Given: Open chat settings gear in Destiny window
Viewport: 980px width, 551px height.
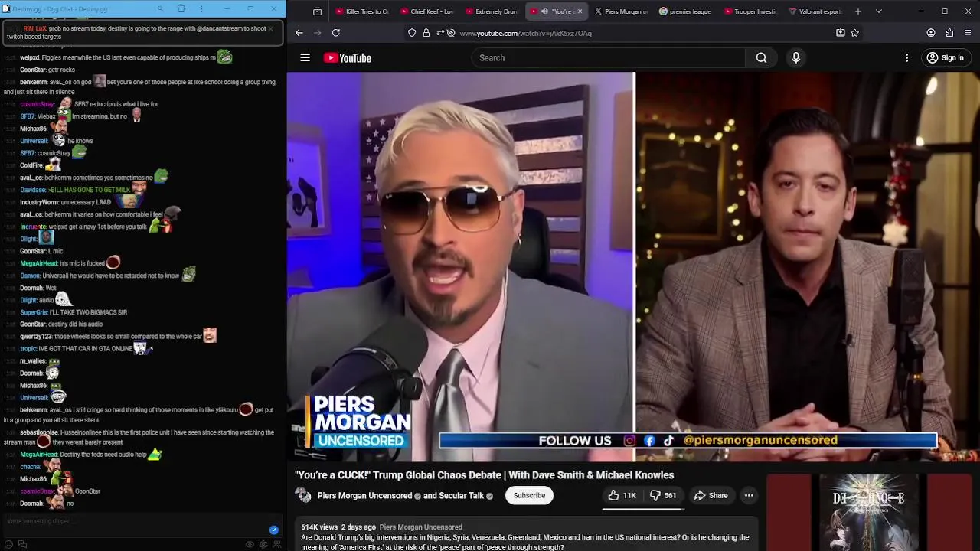Looking at the screenshot, I should click(263, 544).
